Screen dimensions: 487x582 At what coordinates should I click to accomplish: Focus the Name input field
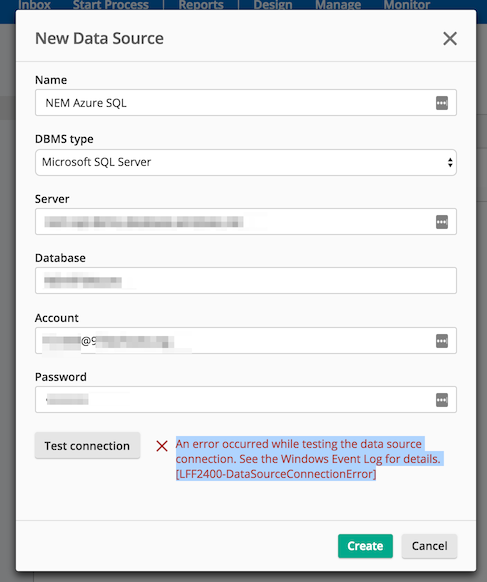(246, 103)
